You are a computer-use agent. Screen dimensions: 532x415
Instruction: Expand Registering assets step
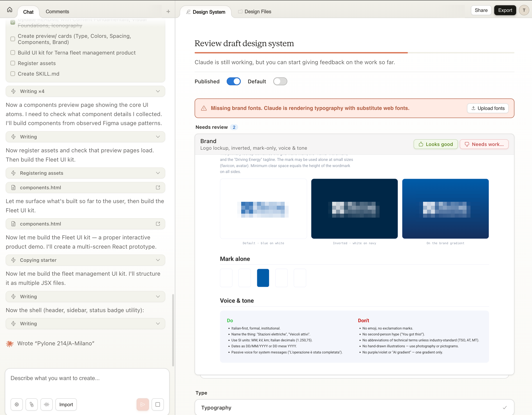click(x=85, y=173)
